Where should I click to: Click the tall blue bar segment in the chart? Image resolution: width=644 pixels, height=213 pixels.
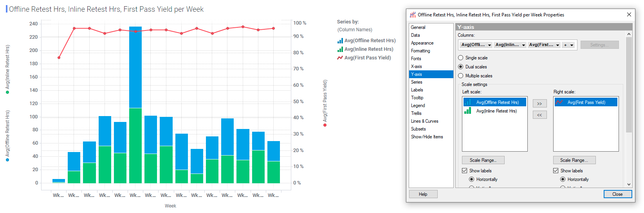(x=135, y=67)
